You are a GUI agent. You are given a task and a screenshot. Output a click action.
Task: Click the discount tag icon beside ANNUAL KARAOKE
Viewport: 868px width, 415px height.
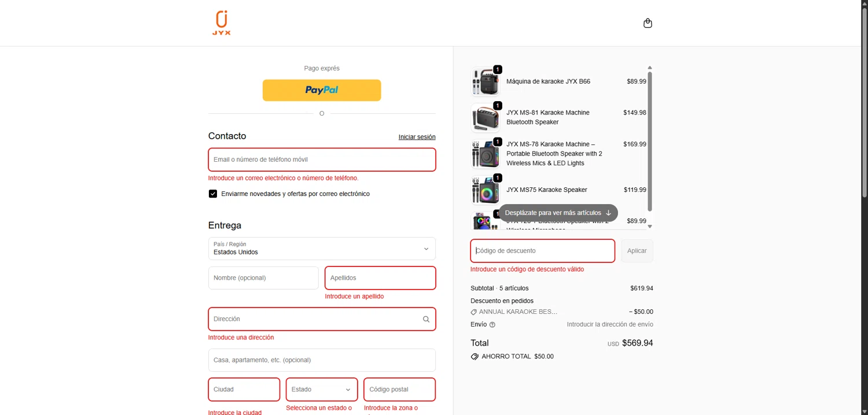click(474, 312)
